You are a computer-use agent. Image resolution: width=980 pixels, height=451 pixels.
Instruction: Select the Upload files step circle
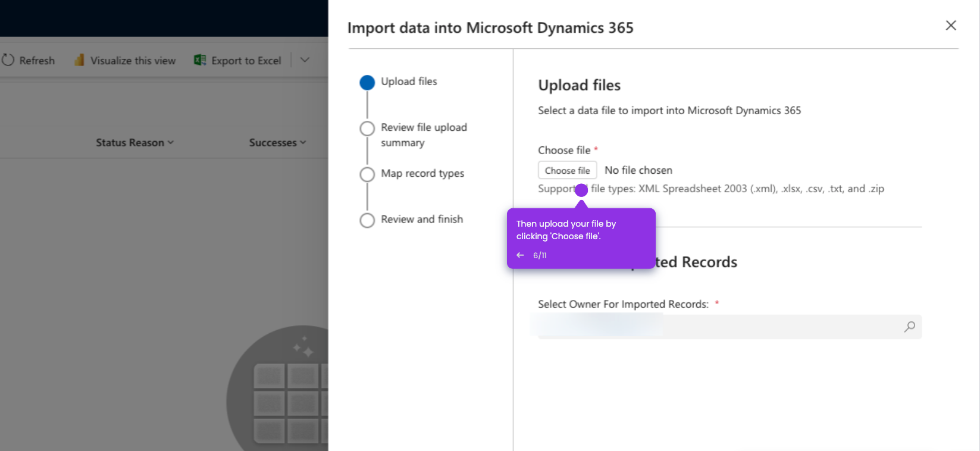click(367, 83)
